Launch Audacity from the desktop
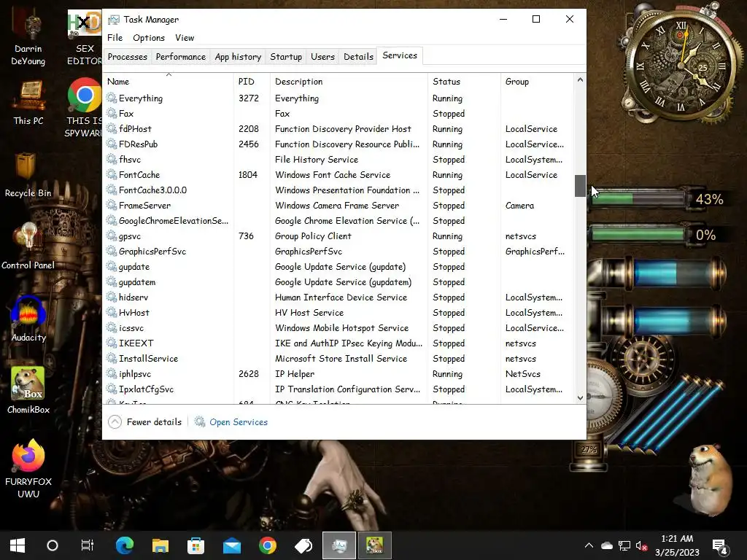Screen dimensions: 747x560 pyautogui.click(x=28, y=319)
